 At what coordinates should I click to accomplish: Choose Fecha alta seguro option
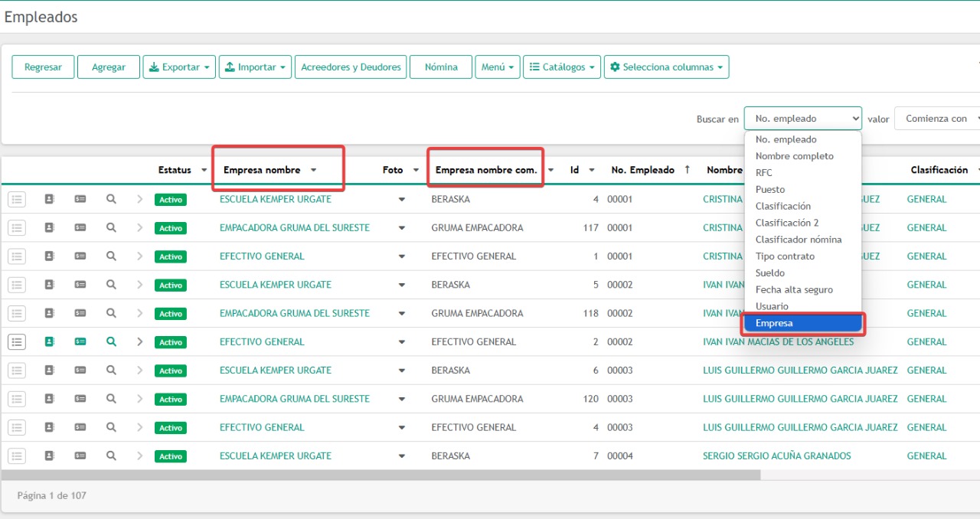(x=803, y=289)
